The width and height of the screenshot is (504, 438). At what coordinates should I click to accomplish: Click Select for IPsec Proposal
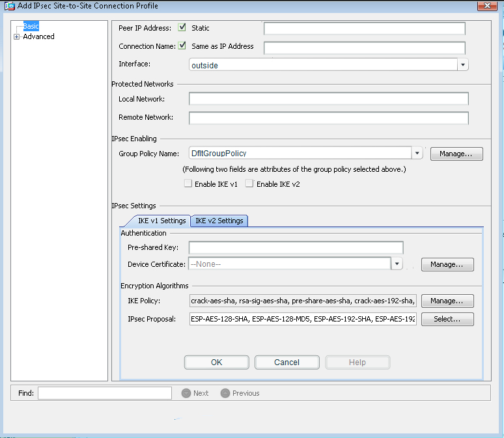pyautogui.click(x=447, y=319)
